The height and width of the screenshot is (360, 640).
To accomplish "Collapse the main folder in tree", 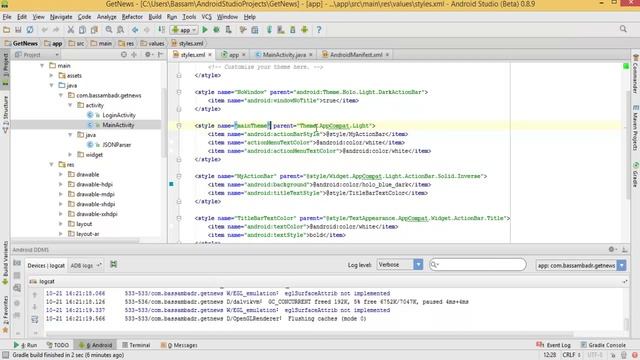I will [x=42, y=65].
